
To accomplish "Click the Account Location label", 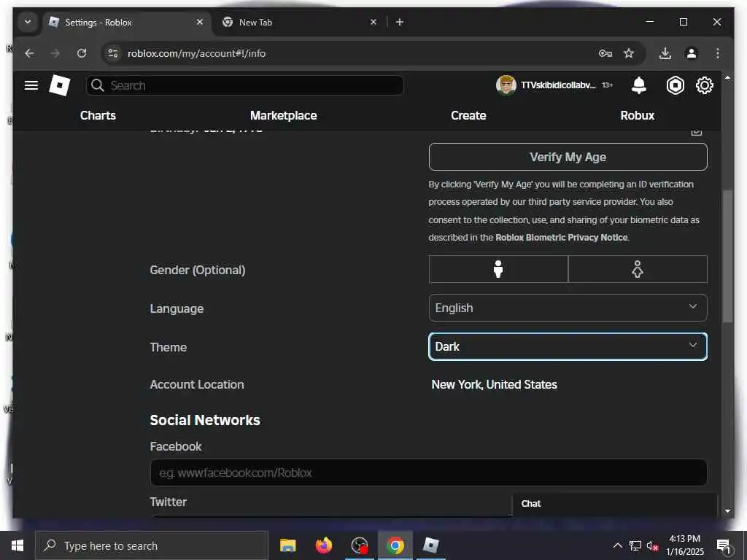I will click(197, 384).
